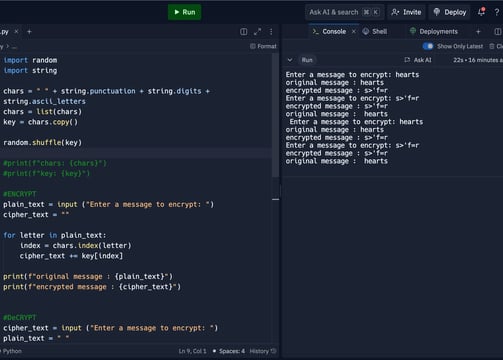Expand the editor to fullscreen
This screenshot has width=503, height=360.
click(x=257, y=32)
